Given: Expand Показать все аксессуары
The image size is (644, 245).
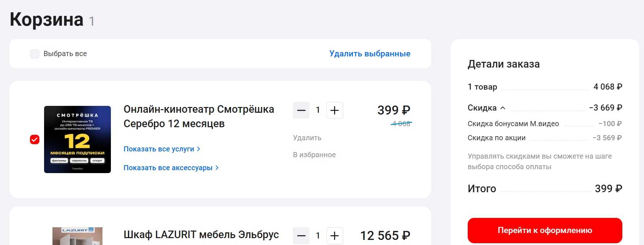Looking at the screenshot, I should (171, 168).
